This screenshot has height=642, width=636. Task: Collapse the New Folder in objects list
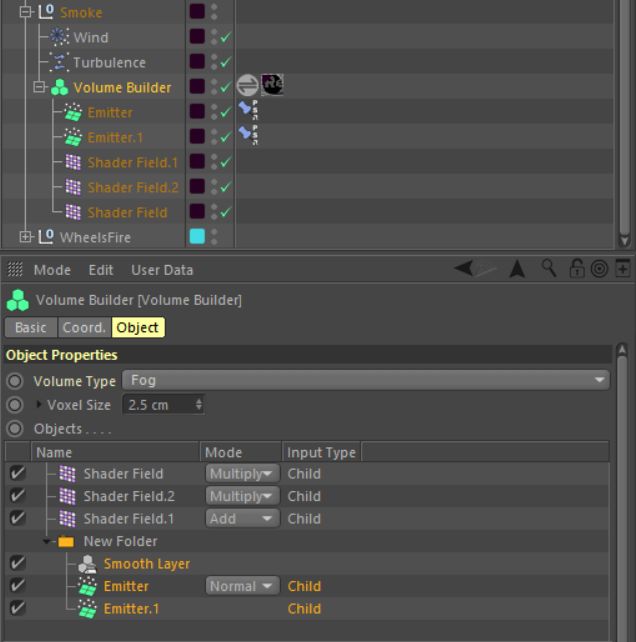47,541
